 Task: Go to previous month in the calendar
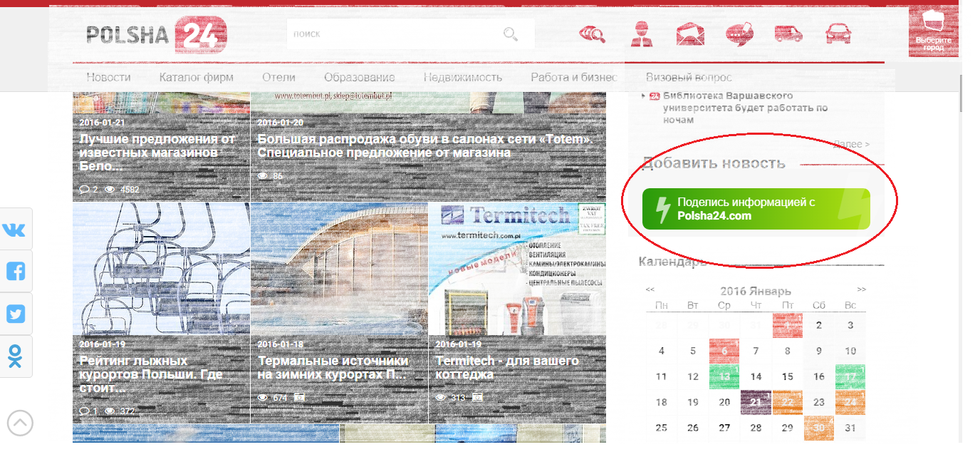[650, 290]
